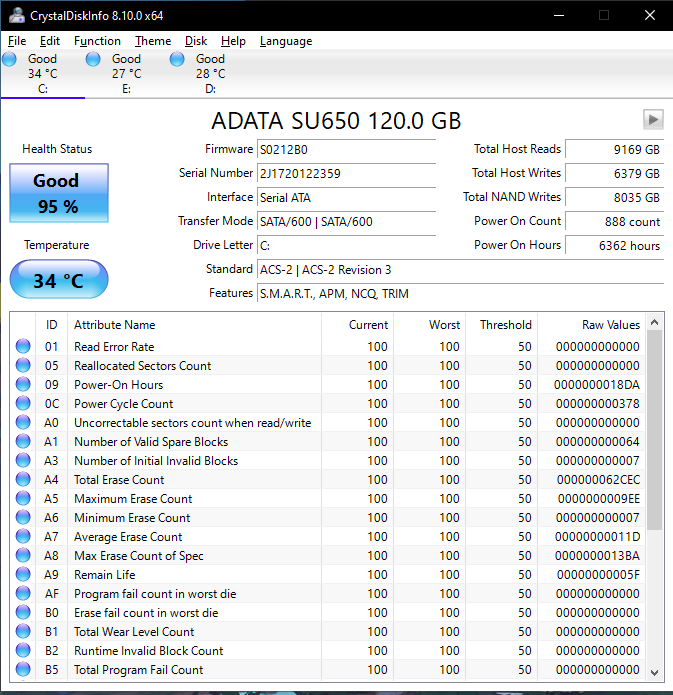Open the File menu
The height and width of the screenshot is (695, 673).
coord(17,41)
